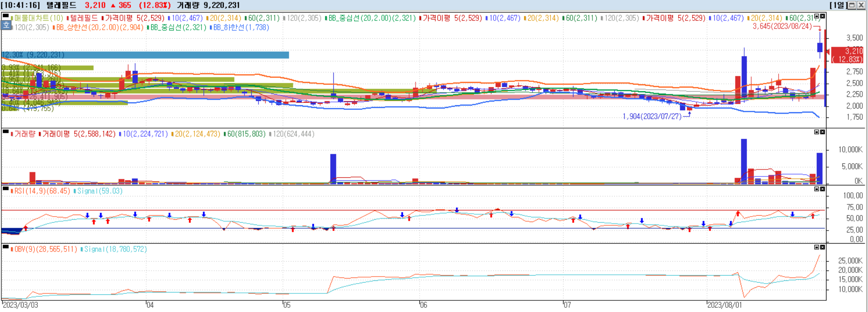Image resolution: width=868 pixels, height=312 pixels.
Task: Click the 2023/08/01 date axis label
Action: [725, 305]
